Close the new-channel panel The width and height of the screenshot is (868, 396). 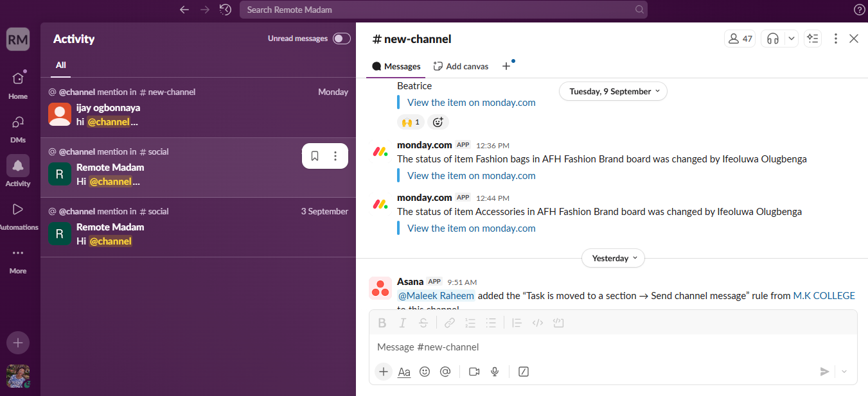point(854,39)
